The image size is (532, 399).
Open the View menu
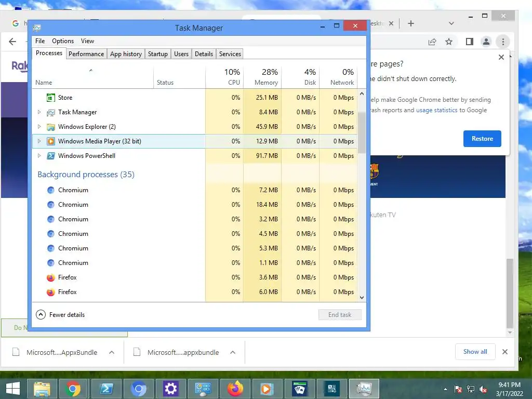point(87,41)
